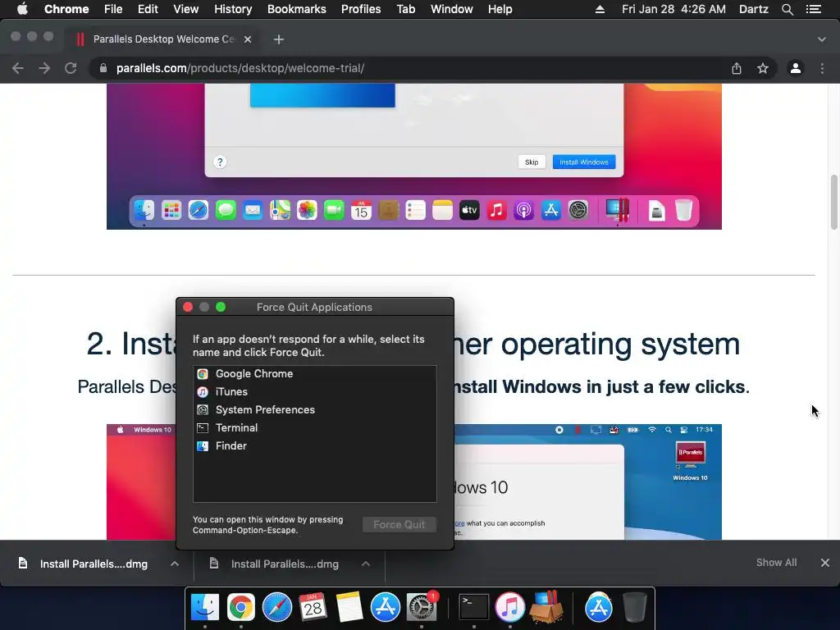Viewport: 840px width, 630px height.
Task: Open iTunes from the Dock
Action: (510, 608)
